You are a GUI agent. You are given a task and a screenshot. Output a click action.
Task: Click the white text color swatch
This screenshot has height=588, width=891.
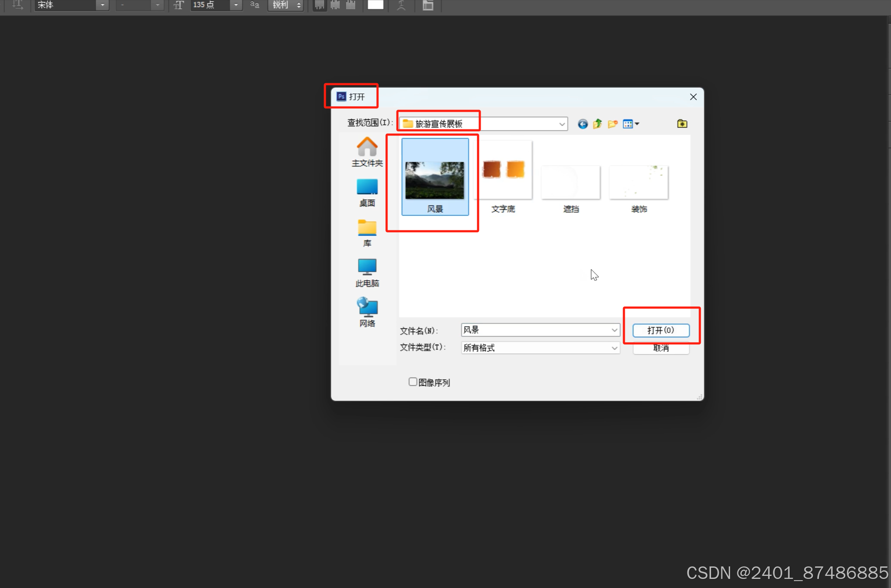(375, 5)
